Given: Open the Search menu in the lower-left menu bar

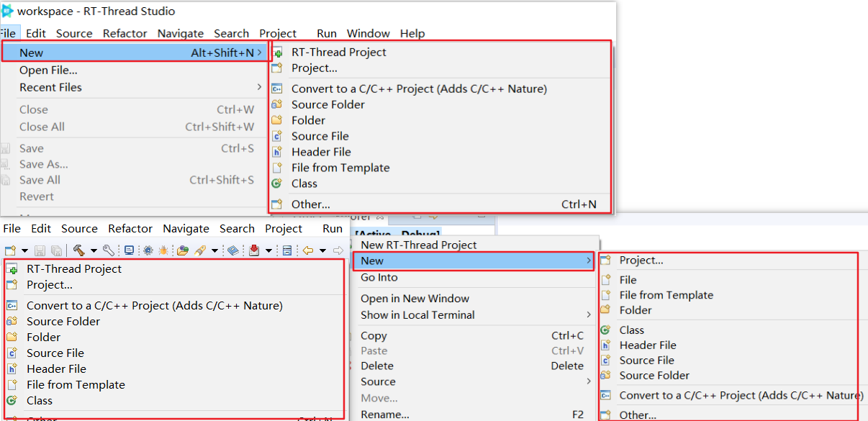Looking at the screenshot, I should pyautogui.click(x=238, y=228).
